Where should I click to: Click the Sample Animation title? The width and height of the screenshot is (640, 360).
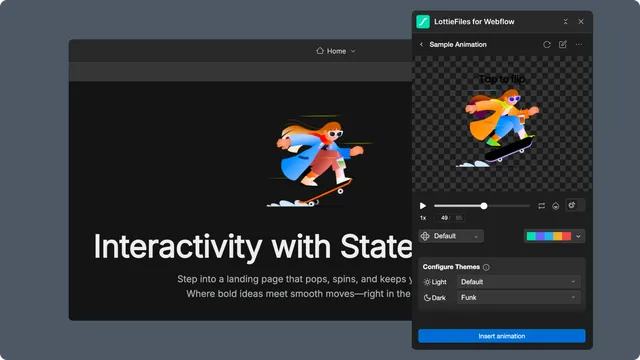[x=458, y=44]
